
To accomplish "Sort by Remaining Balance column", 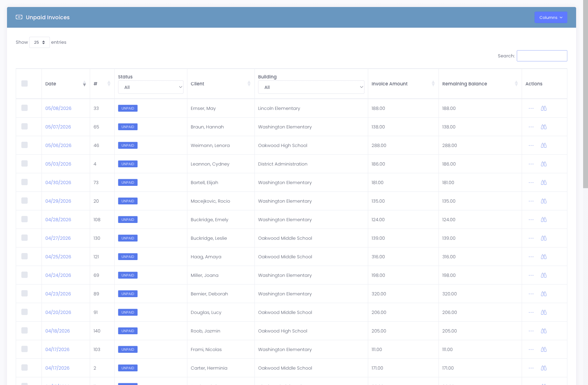I will 480,84.
